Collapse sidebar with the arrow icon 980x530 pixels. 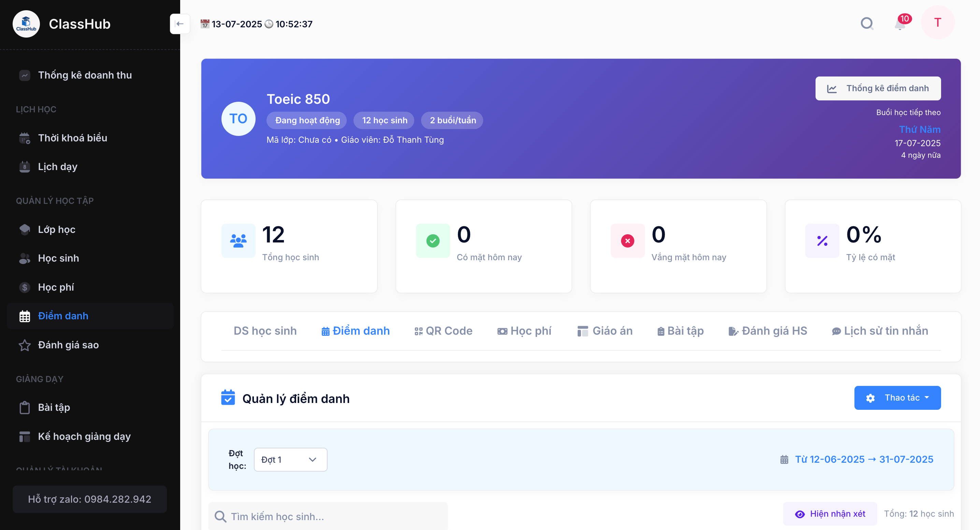[x=179, y=24]
